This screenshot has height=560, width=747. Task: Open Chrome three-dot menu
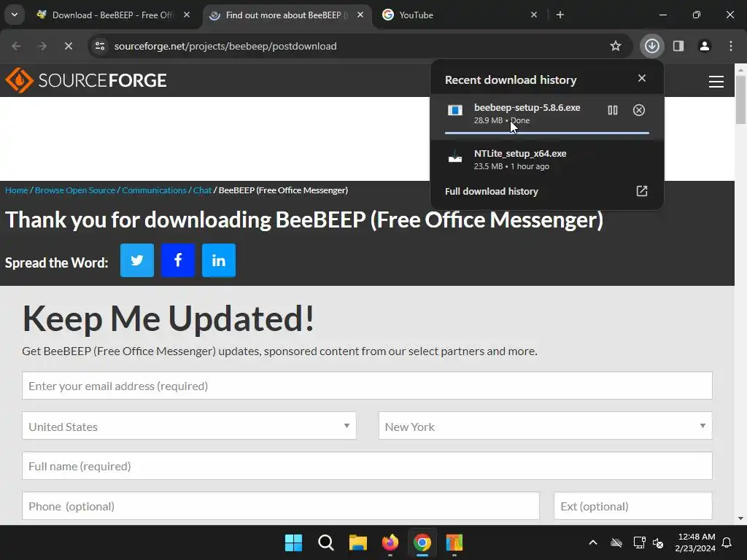pyautogui.click(x=730, y=46)
